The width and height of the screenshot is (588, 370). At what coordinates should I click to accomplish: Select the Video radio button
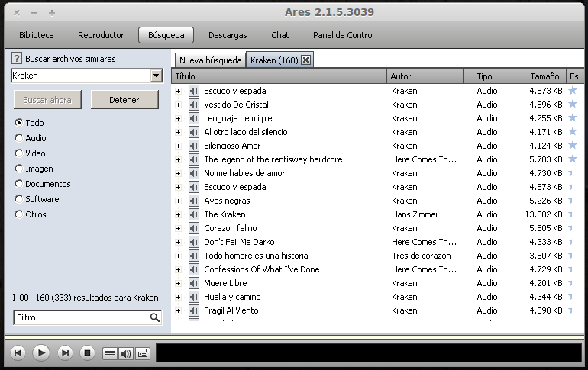19,153
